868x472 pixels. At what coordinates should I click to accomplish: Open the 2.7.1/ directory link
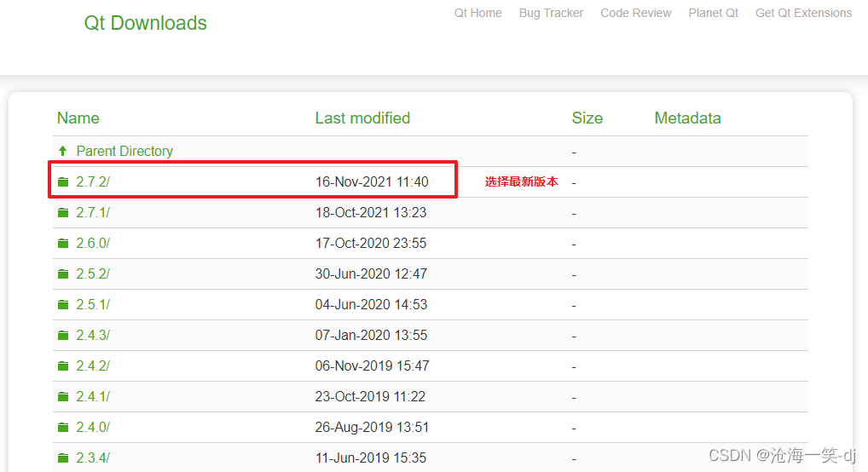93,212
